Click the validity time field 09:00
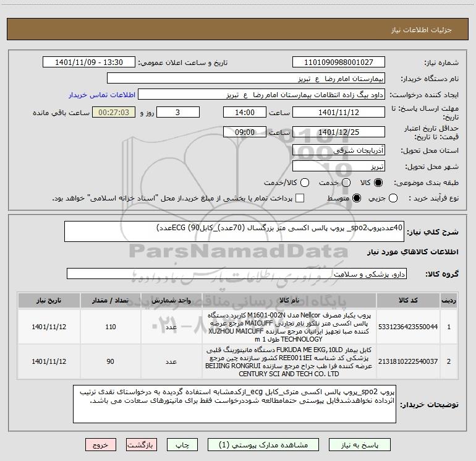 (x=245, y=132)
